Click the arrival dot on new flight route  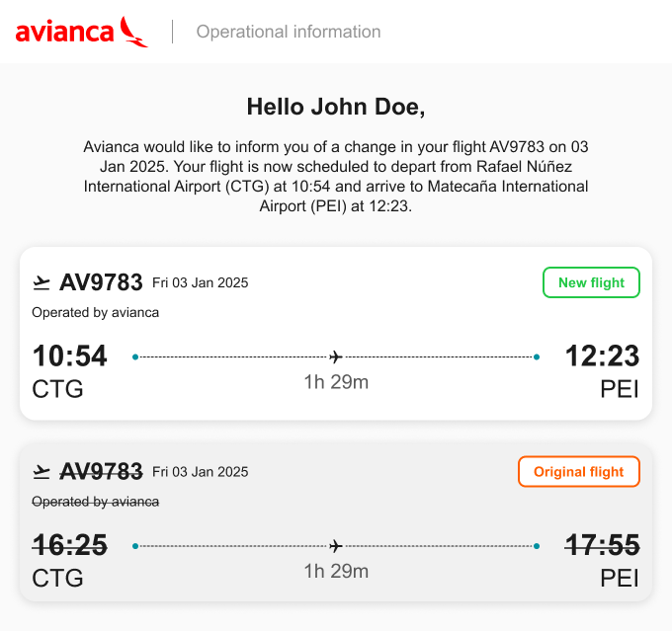(x=537, y=356)
